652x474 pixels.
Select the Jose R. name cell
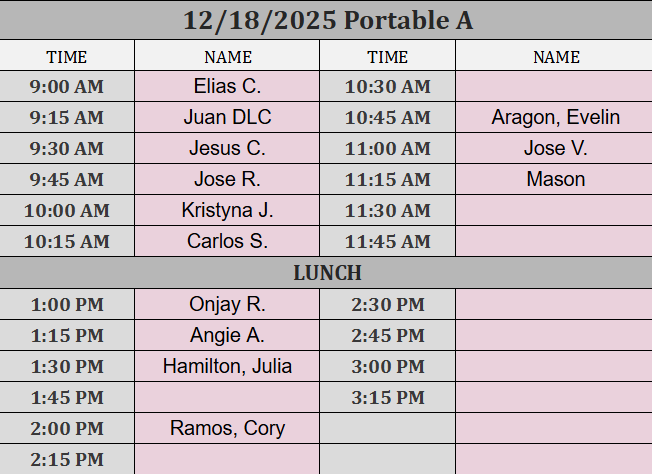coord(227,180)
